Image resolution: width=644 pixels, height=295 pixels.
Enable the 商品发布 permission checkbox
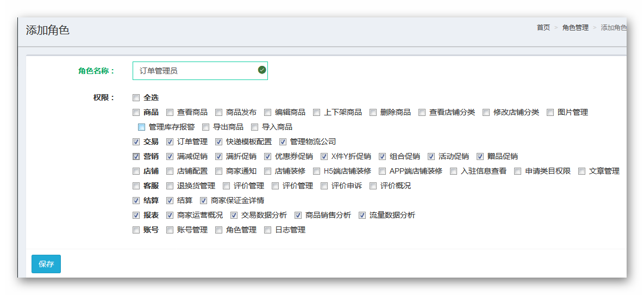point(218,112)
